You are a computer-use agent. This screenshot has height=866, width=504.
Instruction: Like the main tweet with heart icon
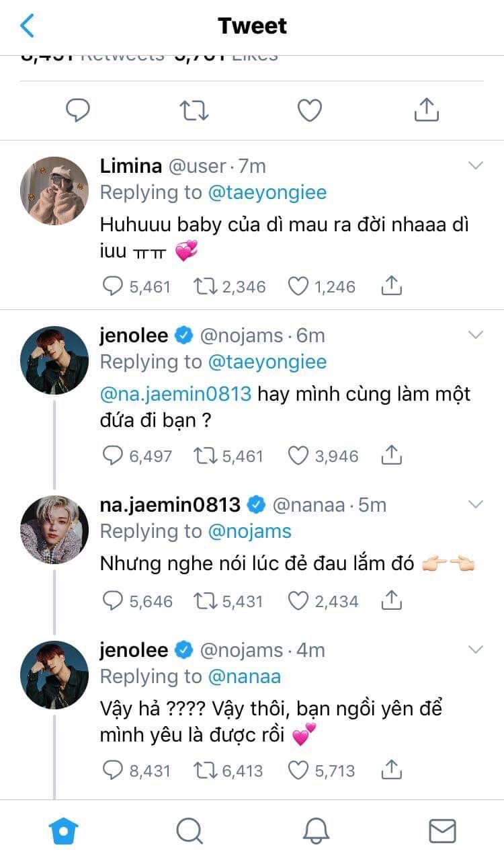(x=310, y=110)
